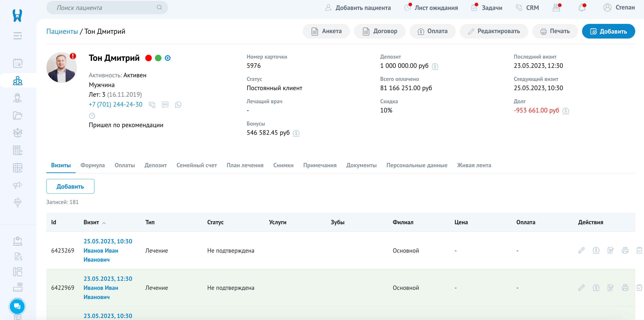Image resolution: width=644 pixels, height=320 pixels.
Task: Open the chat bubble widget
Action: (17, 306)
